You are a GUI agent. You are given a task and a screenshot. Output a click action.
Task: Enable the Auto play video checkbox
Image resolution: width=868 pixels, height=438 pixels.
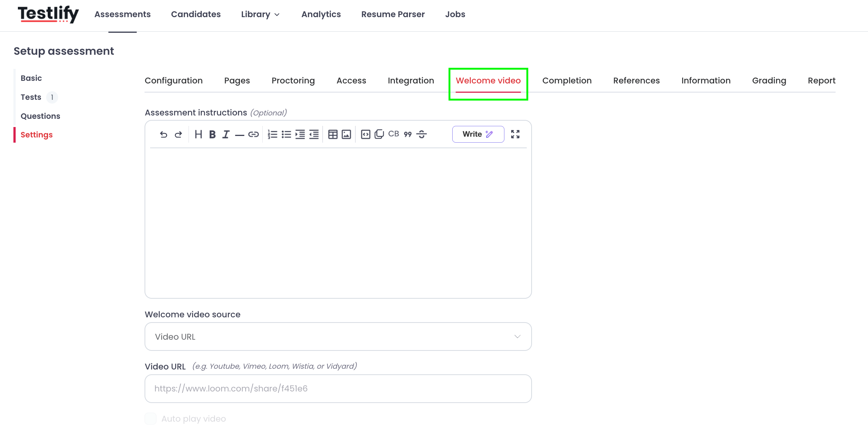(151, 419)
